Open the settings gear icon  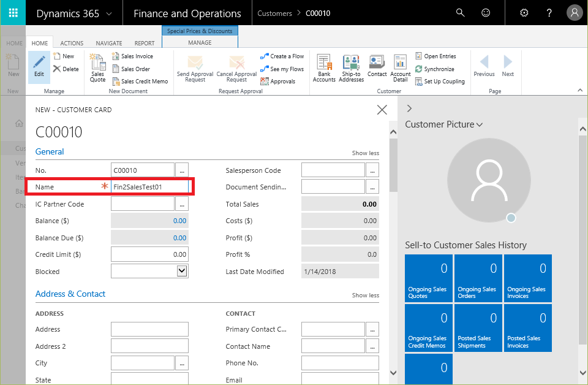click(524, 13)
